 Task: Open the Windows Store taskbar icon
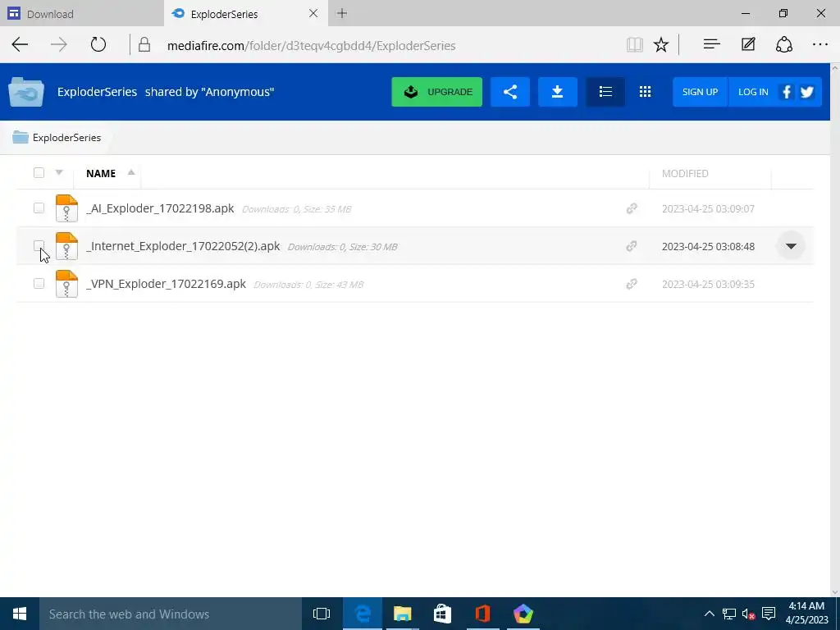click(442, 614)
